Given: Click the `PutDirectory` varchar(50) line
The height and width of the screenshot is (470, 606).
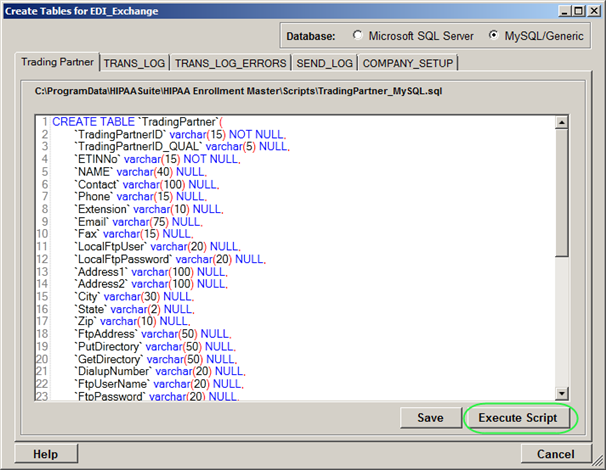Looking at the screenshot, I should (x=155, y=347).
